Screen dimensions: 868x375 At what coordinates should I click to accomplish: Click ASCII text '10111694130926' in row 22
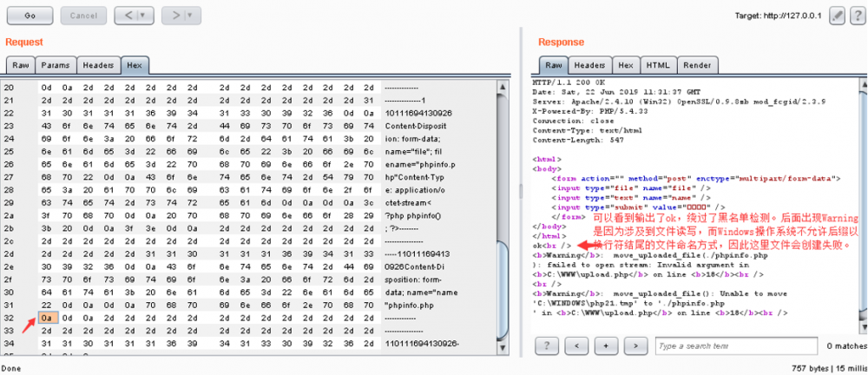coord(418,113)
